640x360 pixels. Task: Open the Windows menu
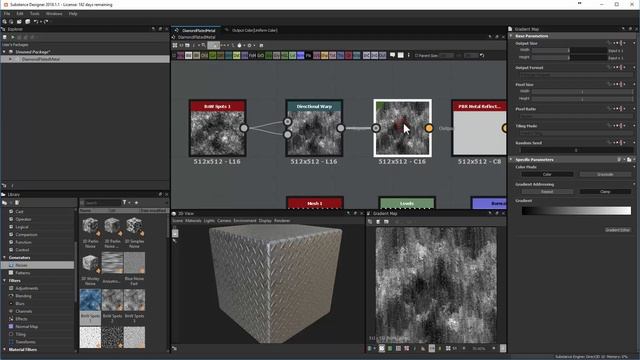click(54, 13)
